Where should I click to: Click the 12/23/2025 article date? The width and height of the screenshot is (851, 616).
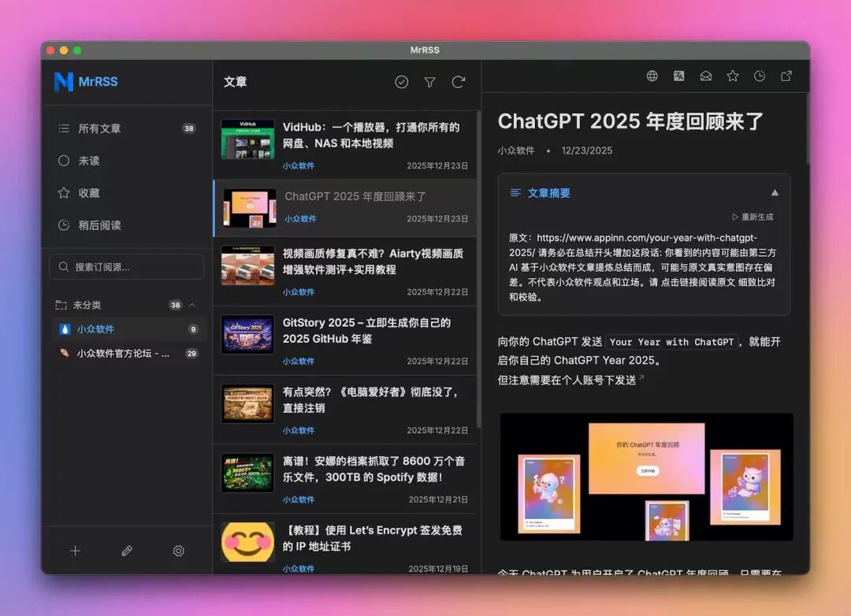click(587, 150)
